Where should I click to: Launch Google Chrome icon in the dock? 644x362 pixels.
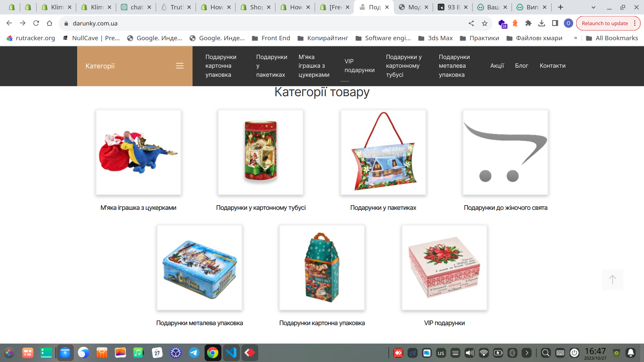tap(213, 353)
